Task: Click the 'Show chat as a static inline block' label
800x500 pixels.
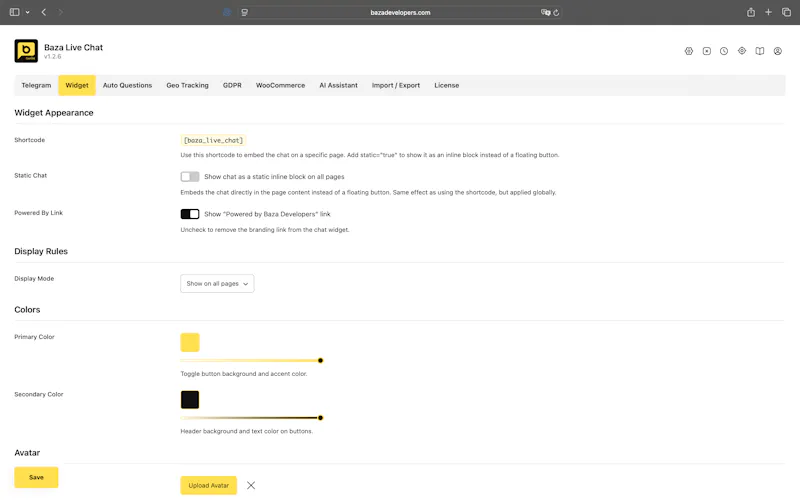Action: [274, 177]
